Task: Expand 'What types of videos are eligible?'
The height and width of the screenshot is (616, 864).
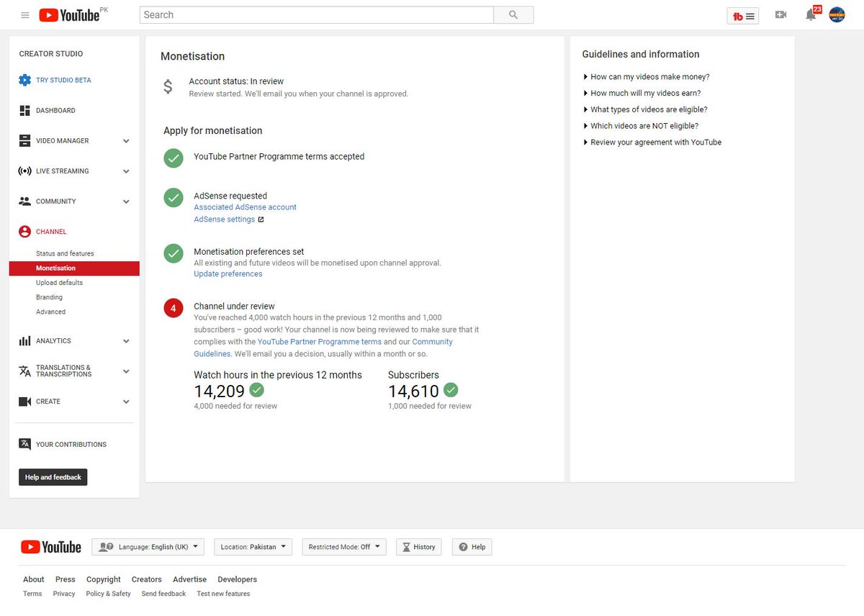Action: tap(645, 110)
